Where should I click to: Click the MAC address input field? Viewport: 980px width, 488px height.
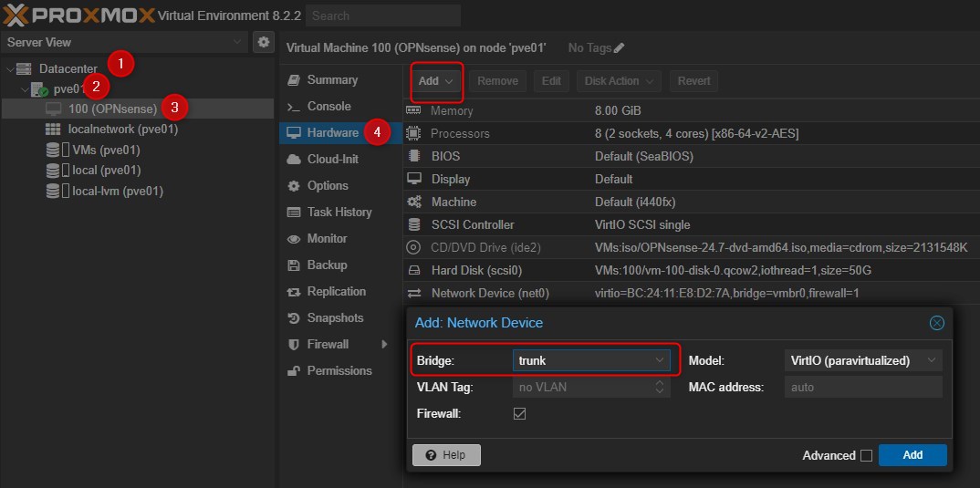[x=850, y=387]
